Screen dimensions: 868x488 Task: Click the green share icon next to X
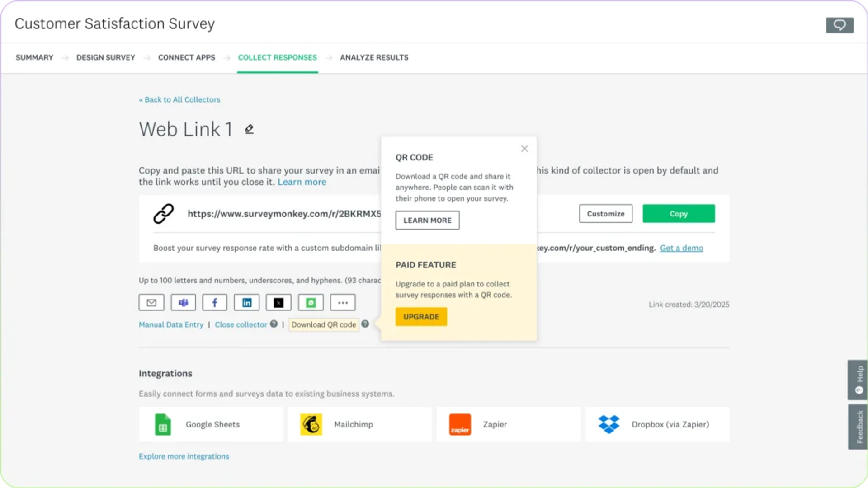pyautogui.click(x=311, y=303)
